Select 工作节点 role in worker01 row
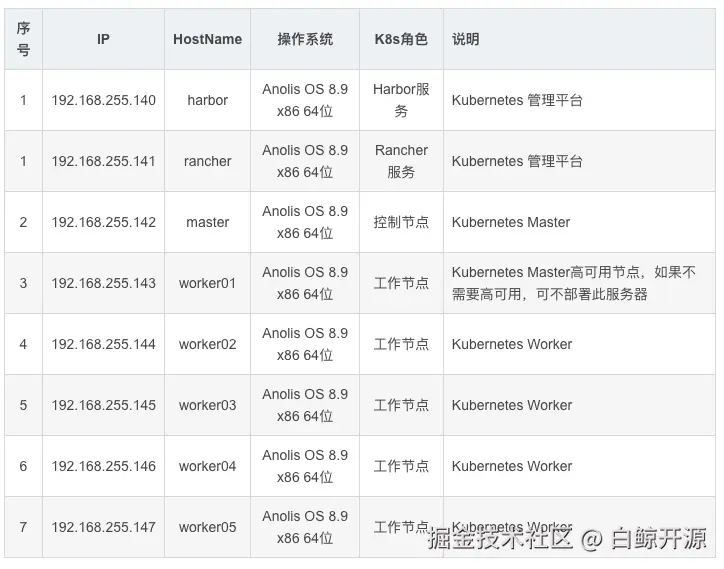Viewport: 724px width, 569px height. point(401,283)
